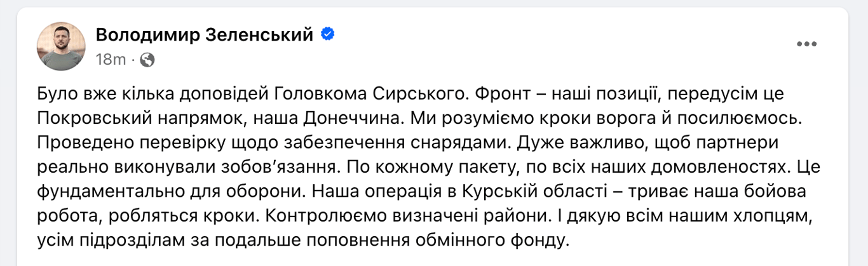Click the "18m" post timestamp
The image size is (868, 266).
point(111,60)
